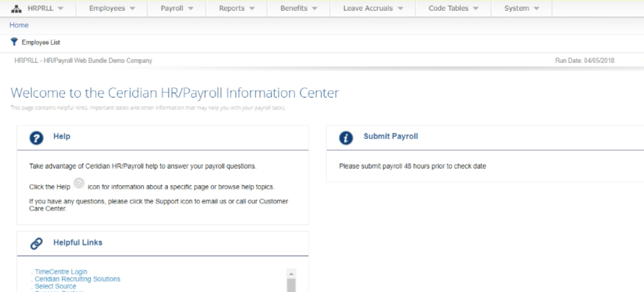Open the Payroll menu
644x292 pixels.
(x=172, y=8)
